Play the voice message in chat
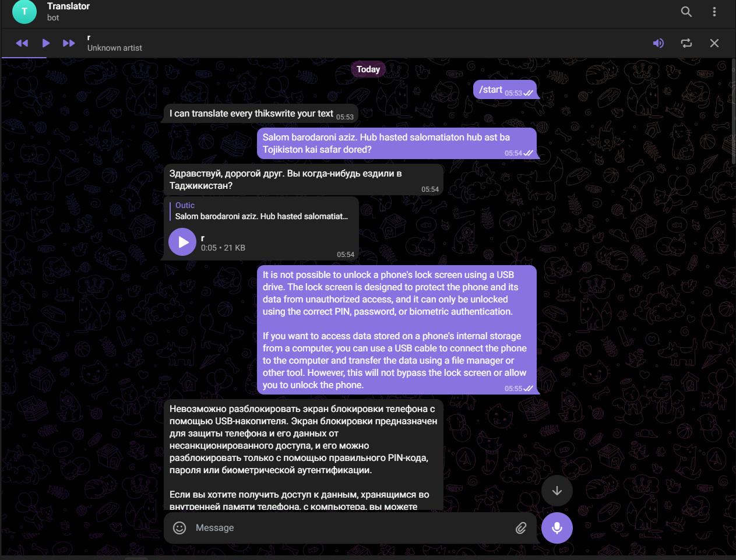 pos(182,242)
